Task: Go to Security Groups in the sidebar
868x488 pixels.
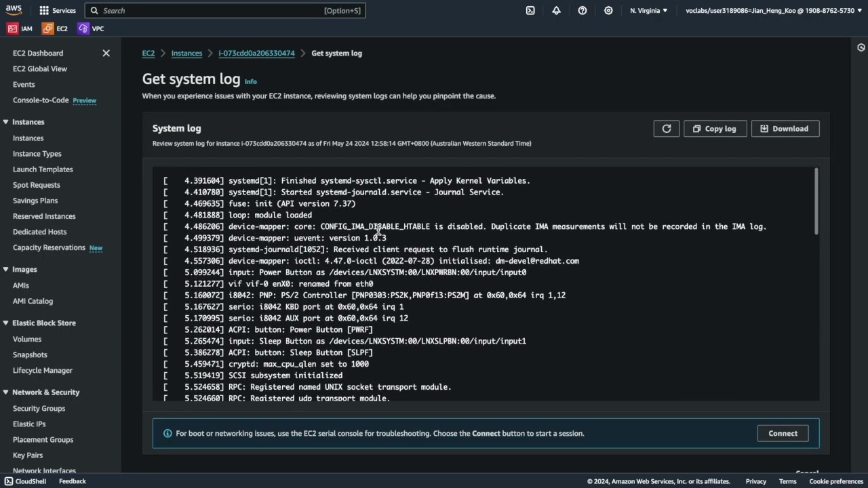Action: [x=39, y=409]
